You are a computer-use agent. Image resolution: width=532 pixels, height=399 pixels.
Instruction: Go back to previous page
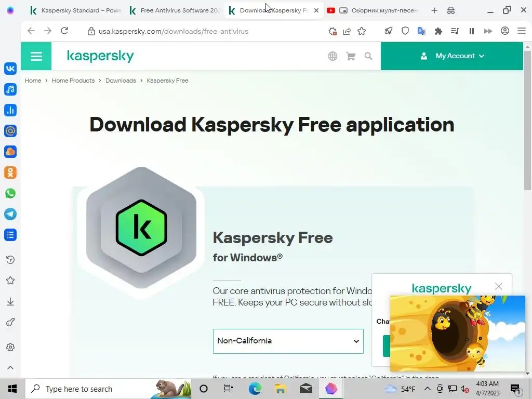[31, 31]
